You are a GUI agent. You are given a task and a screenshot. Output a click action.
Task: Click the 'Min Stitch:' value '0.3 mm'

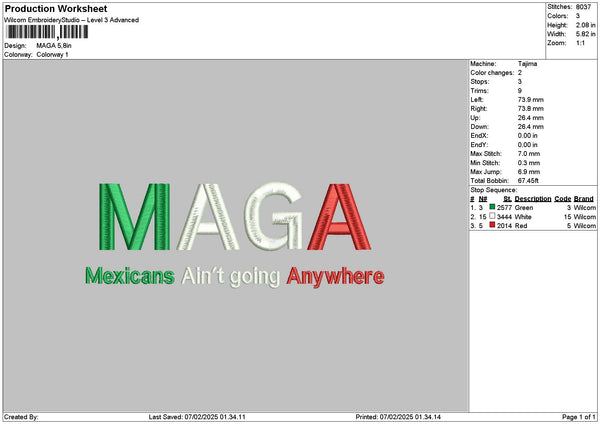coord(529,163)
